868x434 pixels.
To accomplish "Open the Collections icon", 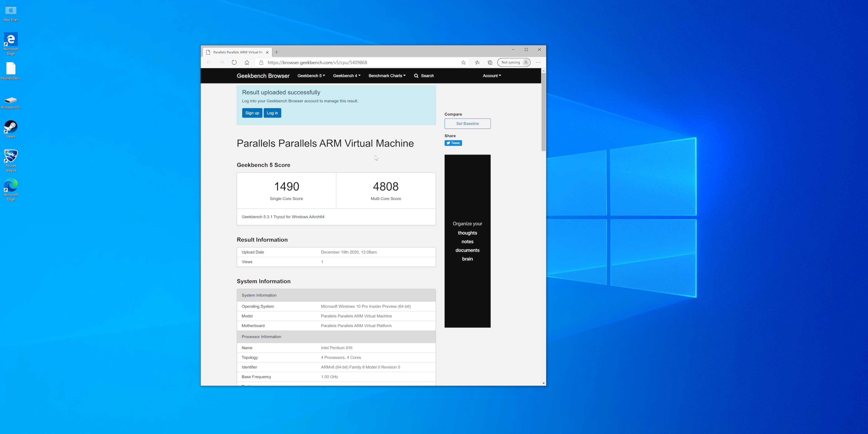I will [490, 62].
